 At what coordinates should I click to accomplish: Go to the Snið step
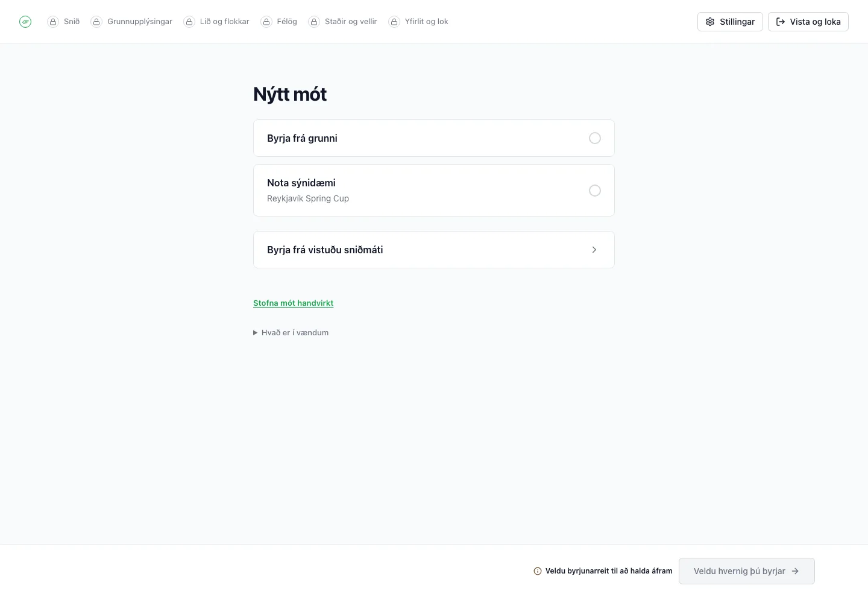pos(63,22)
